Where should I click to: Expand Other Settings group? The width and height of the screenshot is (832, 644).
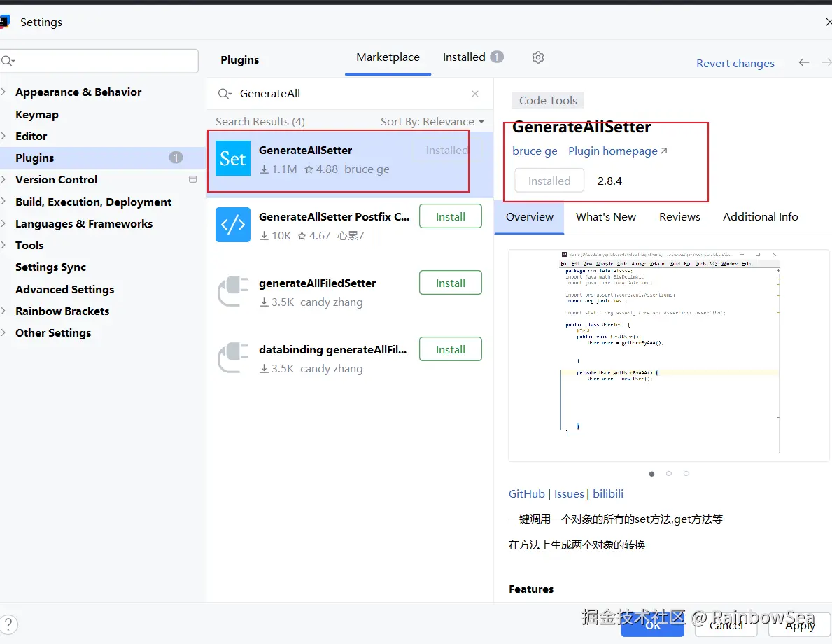click(3, 333)
